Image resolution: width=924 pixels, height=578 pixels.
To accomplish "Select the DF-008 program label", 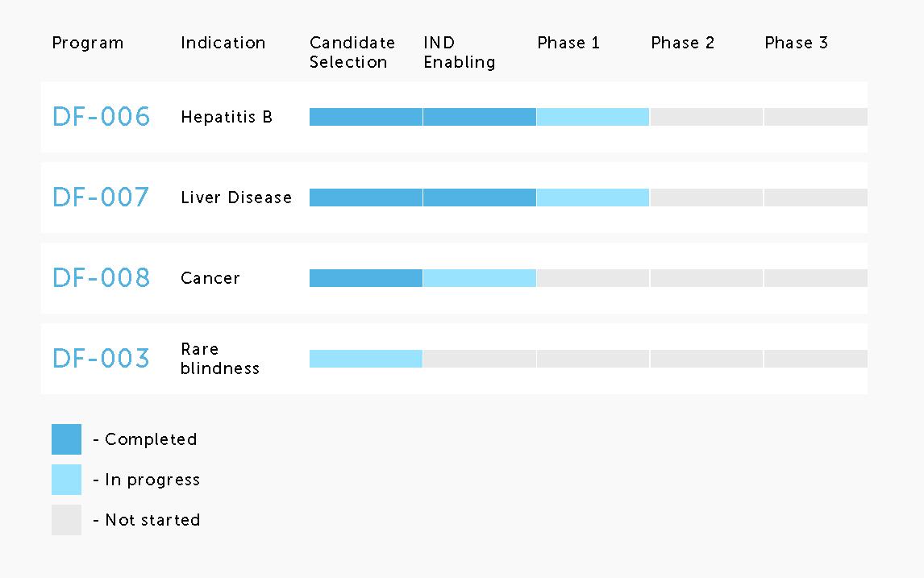I will coord(101,278).
